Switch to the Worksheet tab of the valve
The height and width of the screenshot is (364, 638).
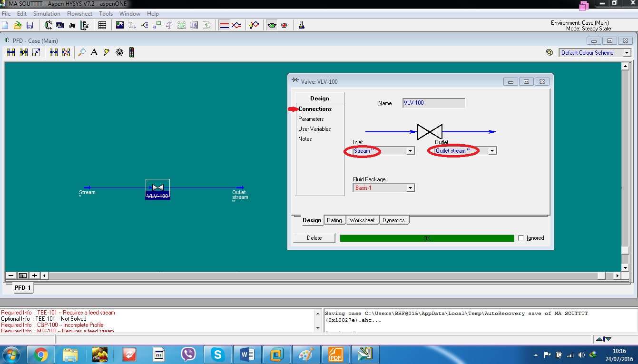(363, 220)
